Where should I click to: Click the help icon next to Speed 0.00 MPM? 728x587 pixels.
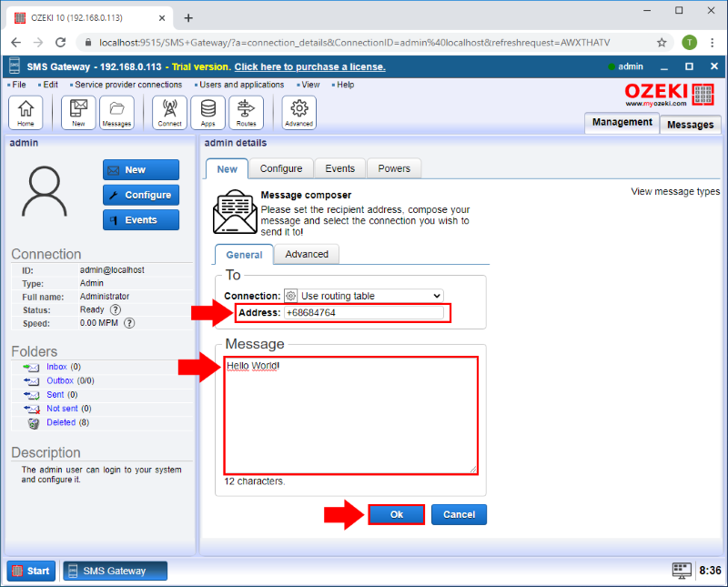coord(129,323)
